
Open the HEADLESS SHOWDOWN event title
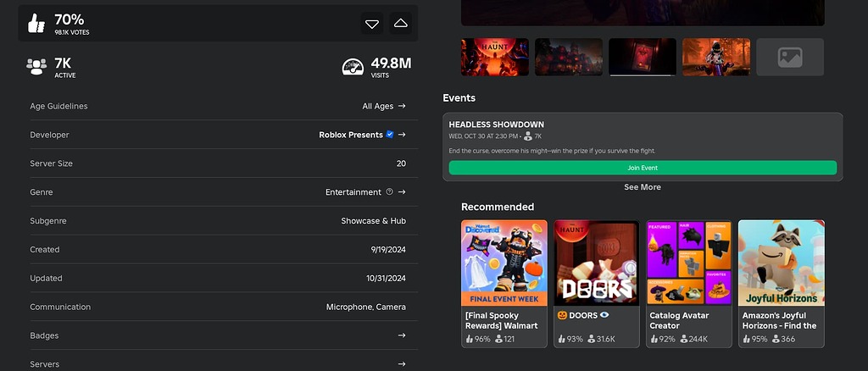(x=497, y=125)
